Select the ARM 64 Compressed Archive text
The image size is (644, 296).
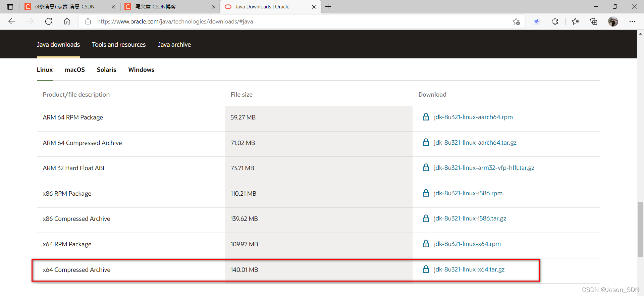(82, 143)
